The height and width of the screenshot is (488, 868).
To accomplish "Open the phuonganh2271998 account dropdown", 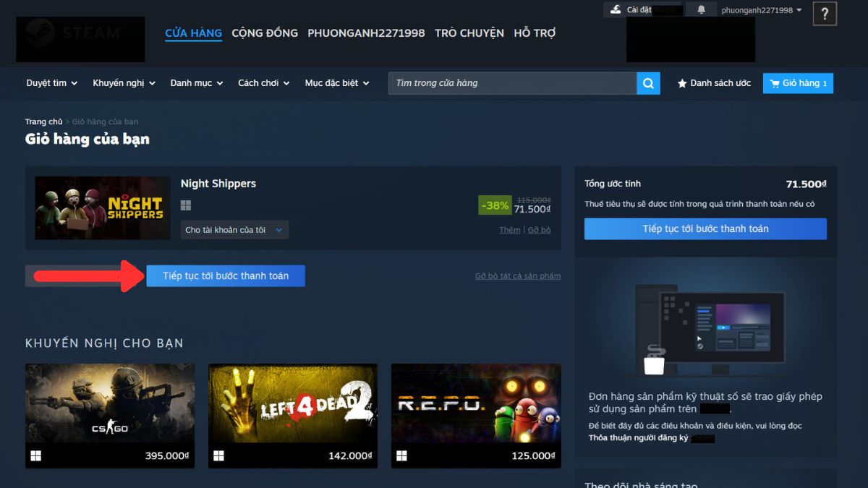I will [x=759, y=10].
